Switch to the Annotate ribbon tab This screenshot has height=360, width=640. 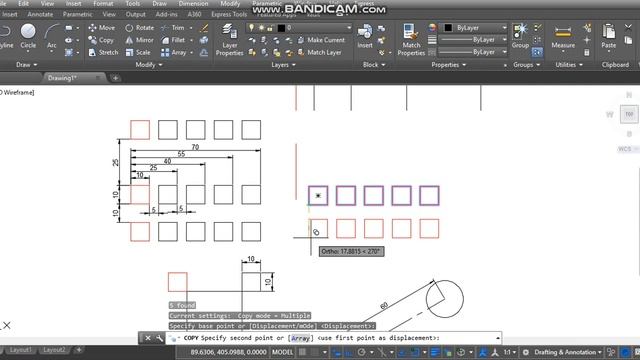pyautogui.click(x=40, y=14)
